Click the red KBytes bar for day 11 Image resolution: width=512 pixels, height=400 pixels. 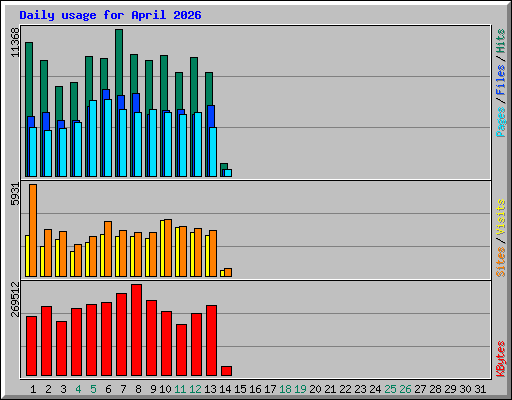pos(181,350)
